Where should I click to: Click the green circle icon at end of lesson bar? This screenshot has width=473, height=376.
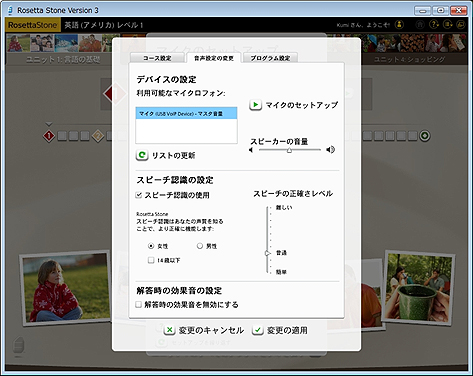(x=425, y=136)
